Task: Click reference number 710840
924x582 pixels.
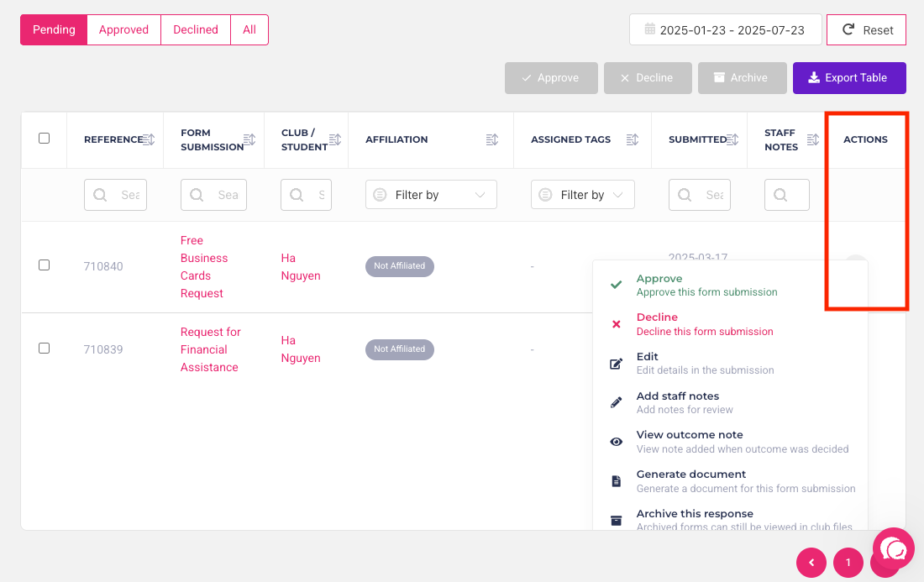Action: tap(103, 266)
